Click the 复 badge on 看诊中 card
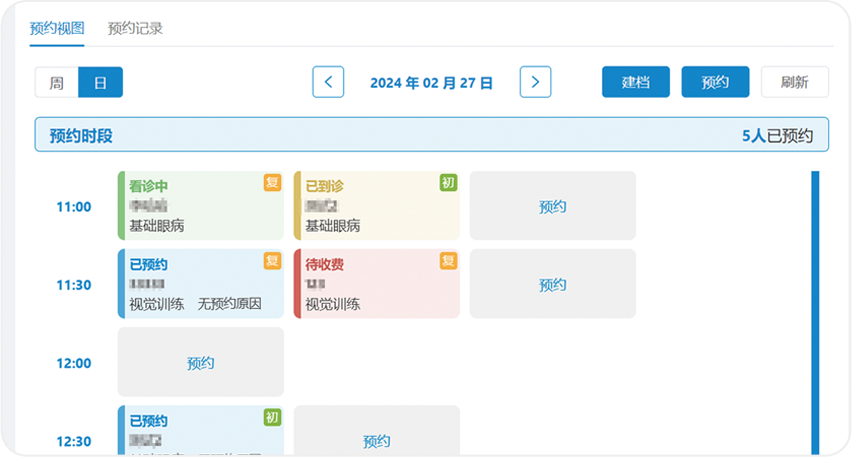Image resolution: width=852 pixels, height=457 pixels. click(x=272, y=182)
